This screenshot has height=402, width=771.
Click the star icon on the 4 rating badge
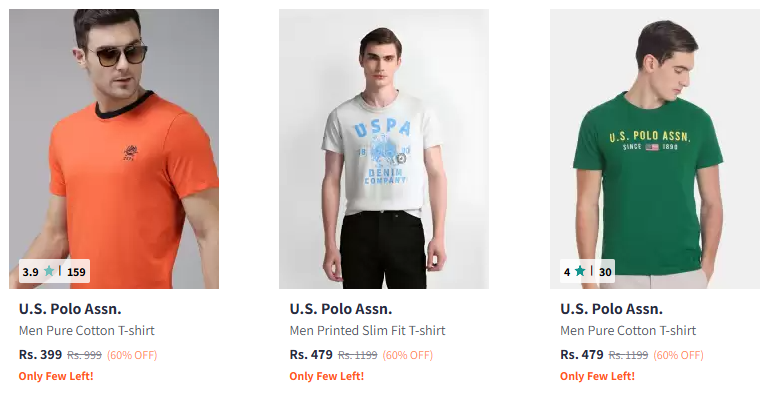click(x=580, y=271)
